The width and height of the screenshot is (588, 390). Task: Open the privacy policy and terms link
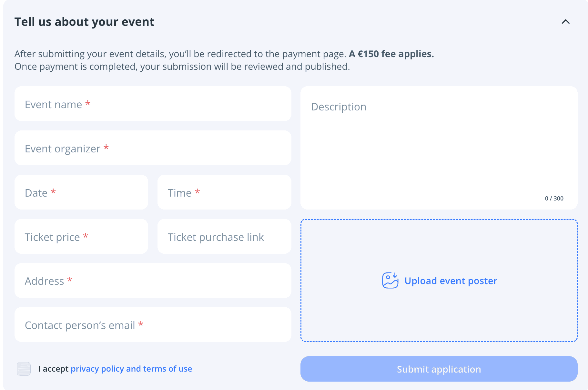[131, 369]
